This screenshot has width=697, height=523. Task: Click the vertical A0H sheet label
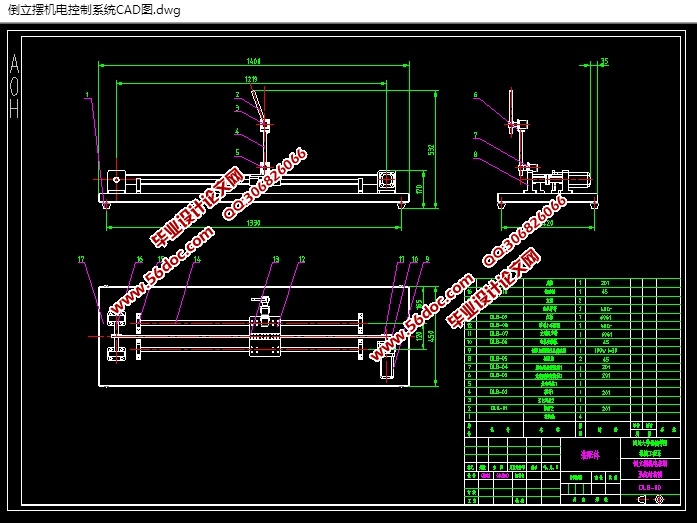[x=14, y=86]
